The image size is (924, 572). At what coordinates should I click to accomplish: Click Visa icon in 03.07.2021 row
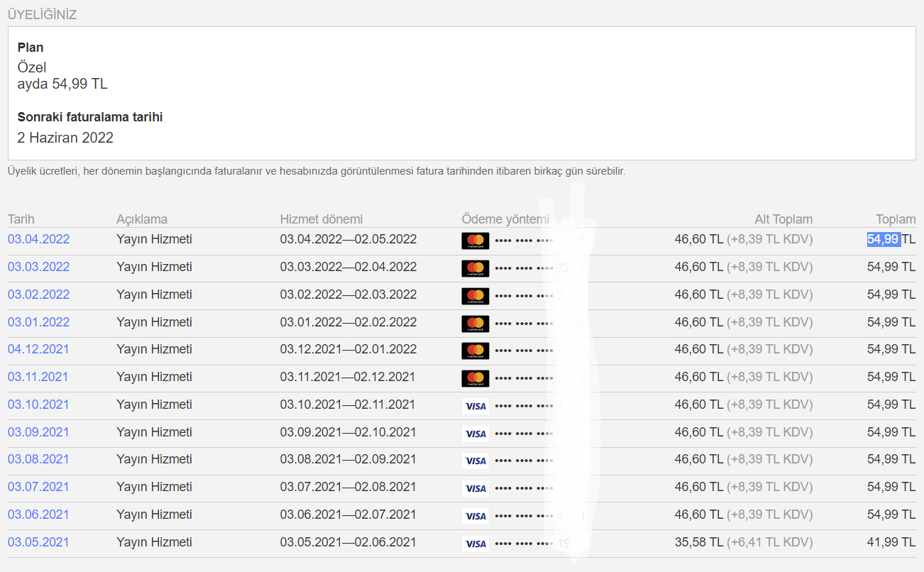point(475,489)
